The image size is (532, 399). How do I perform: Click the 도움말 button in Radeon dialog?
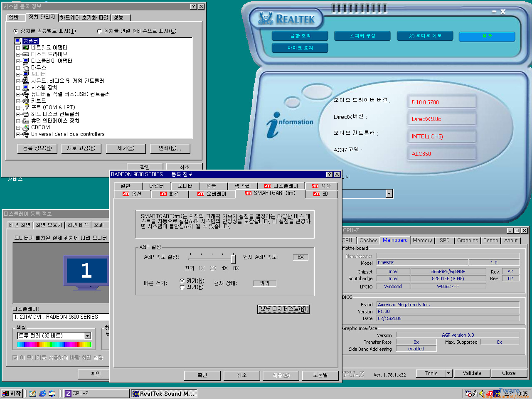(x=320, y=375)
